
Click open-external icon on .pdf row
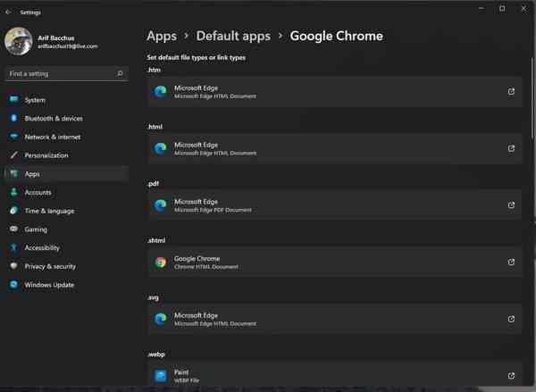[x=511, y=205]
